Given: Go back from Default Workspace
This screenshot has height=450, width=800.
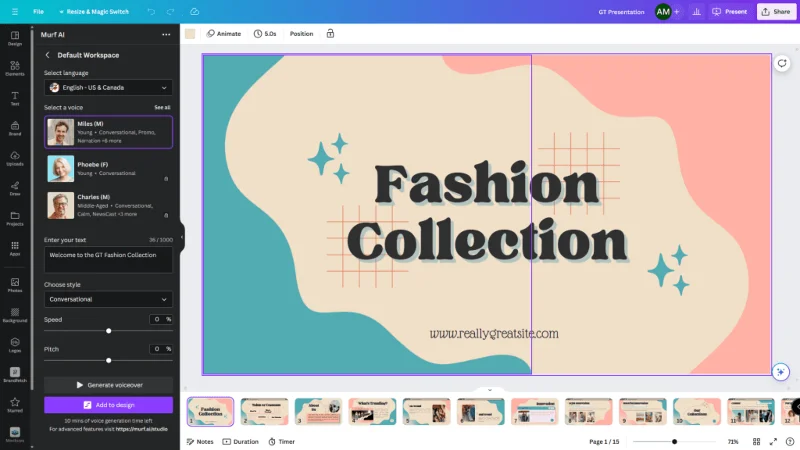Looking at the screenshot, I should pos(47,55).
